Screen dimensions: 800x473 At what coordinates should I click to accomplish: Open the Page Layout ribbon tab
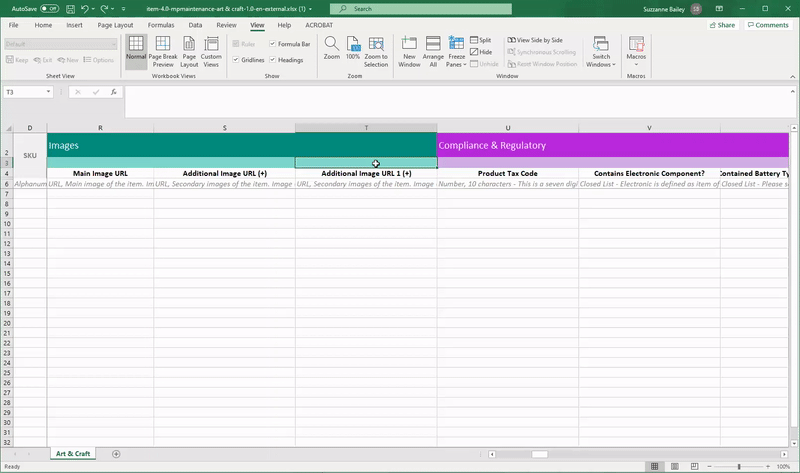click(x=115, y=25)
